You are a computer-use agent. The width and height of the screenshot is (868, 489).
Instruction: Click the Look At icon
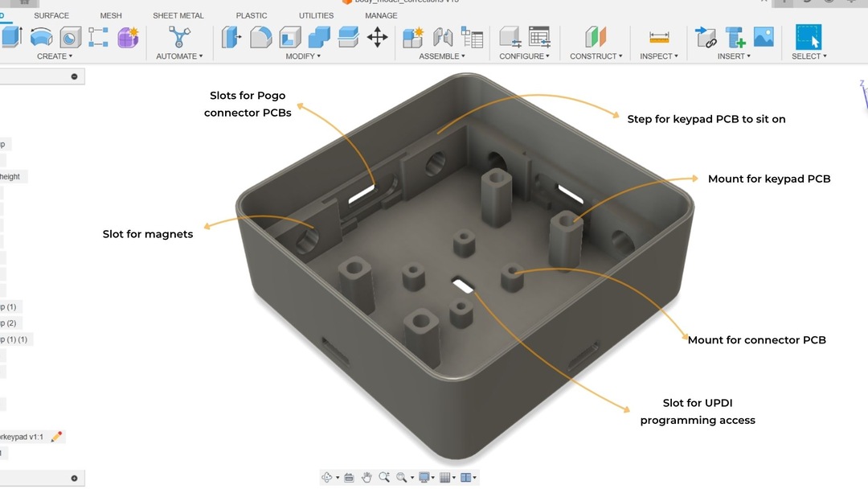[349, 478]
